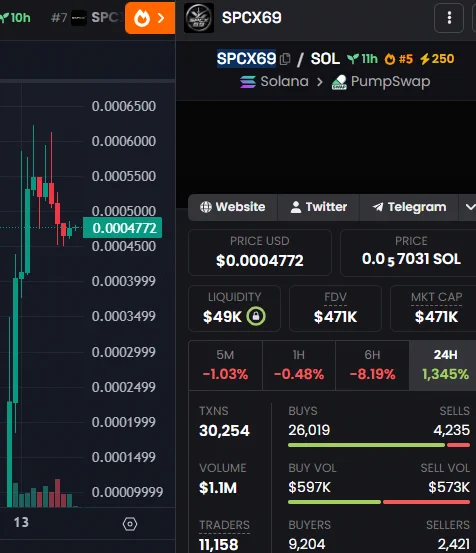Open the Telegram link
Screen dimensions: 476x553
coord(409,207)
